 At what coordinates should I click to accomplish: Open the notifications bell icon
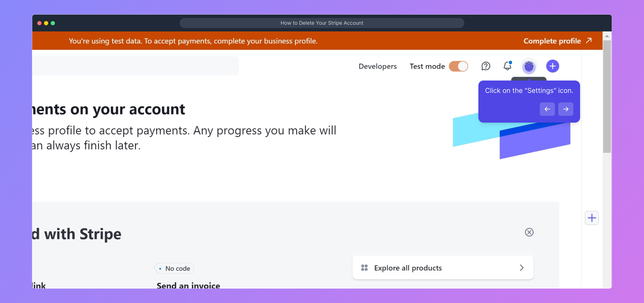[507, 66]
